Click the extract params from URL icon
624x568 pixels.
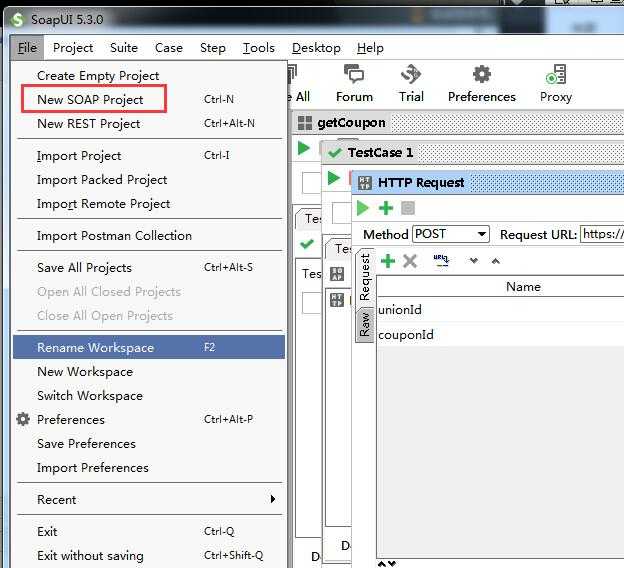[x=441, y=261]
